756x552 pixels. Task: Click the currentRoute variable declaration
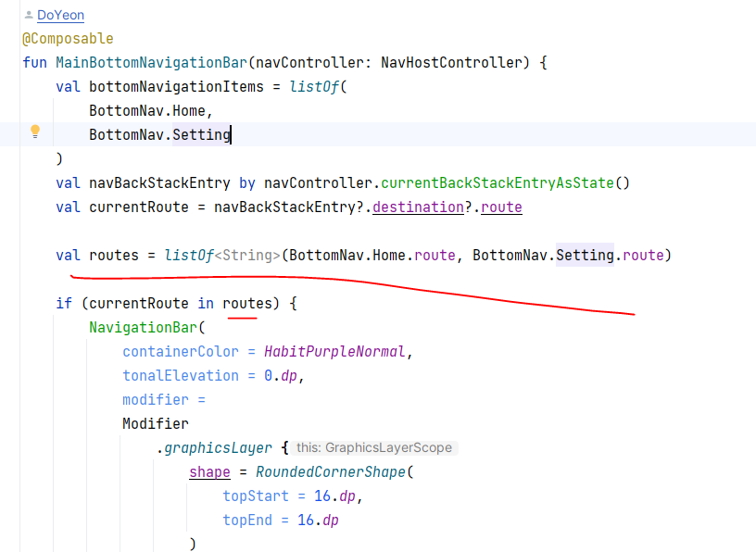[x=139, y=207]
